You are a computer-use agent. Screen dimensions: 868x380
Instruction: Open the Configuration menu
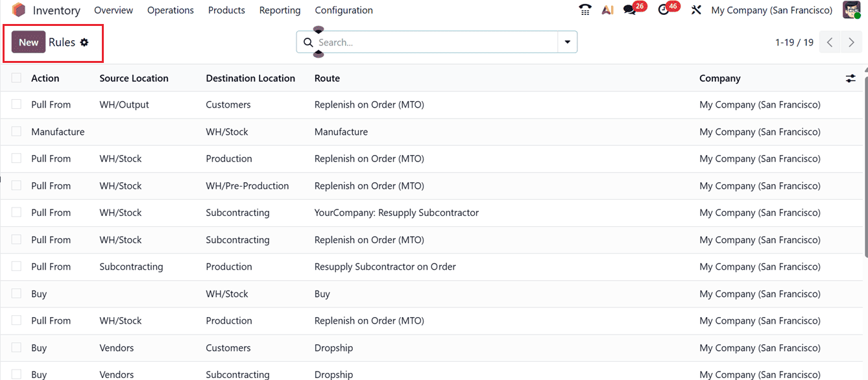tap(343, 10)
